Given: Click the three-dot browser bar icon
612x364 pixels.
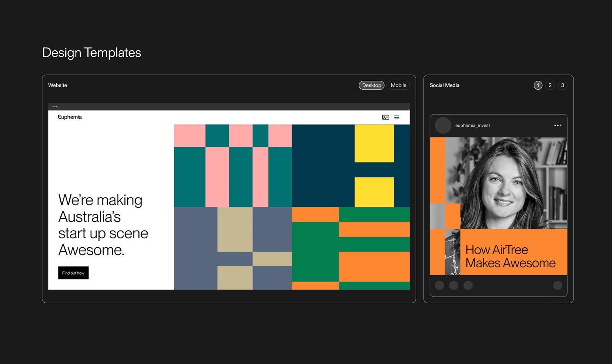Looking at the screenshot, I should [x=55, y=107].
